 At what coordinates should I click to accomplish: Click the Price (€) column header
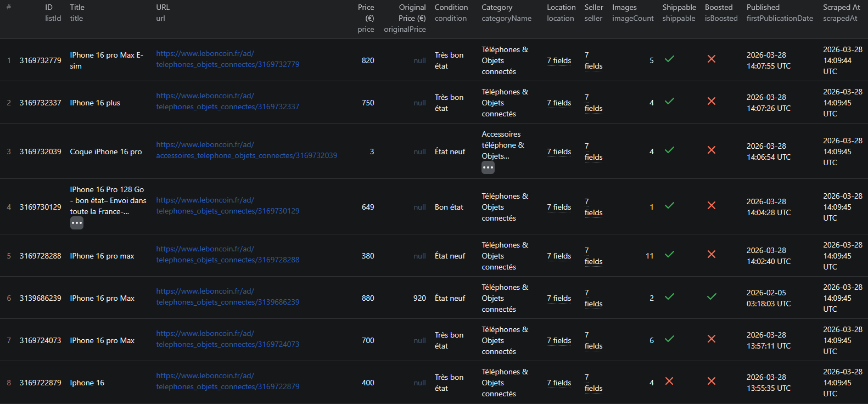click(x=366, y=8)
